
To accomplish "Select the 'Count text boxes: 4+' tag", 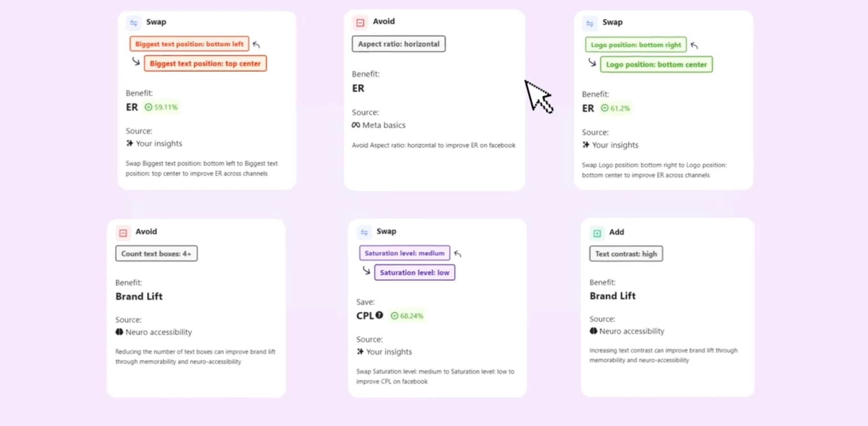I will click(156, 254).
